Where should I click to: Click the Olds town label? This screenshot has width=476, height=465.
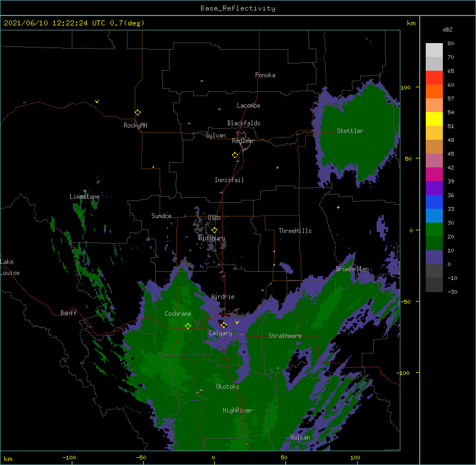tap(214, 218)
